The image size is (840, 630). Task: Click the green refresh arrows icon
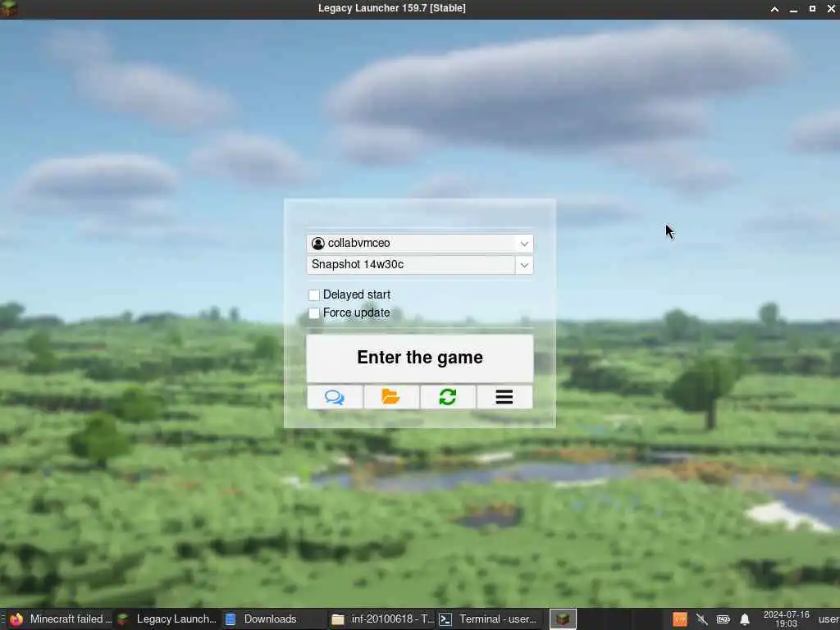click(x=448, y=397)
